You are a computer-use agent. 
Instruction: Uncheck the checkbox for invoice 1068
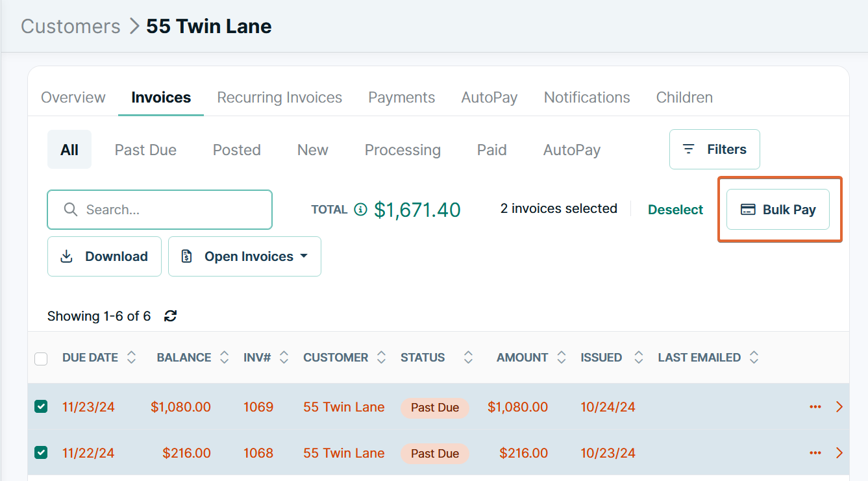(x=41, y=452)
